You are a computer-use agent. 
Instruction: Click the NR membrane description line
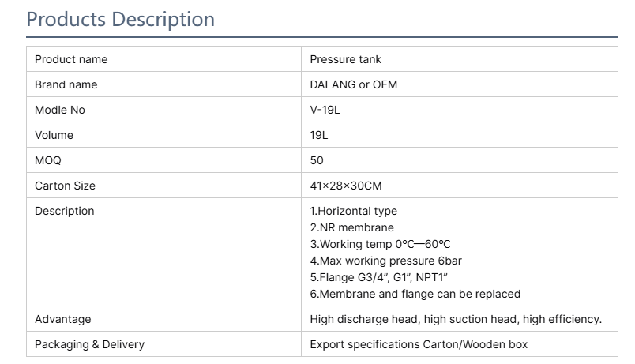[x=351, y=227]
